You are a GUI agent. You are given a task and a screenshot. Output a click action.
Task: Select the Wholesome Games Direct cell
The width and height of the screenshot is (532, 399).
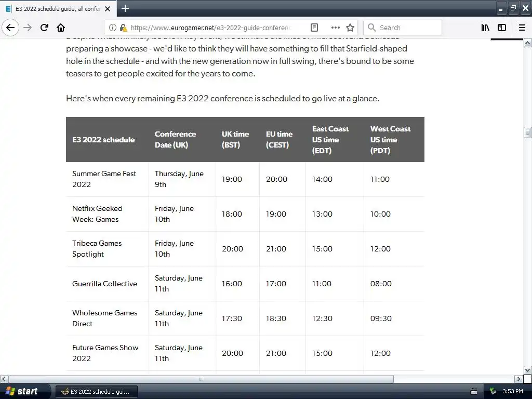point(107,318)
